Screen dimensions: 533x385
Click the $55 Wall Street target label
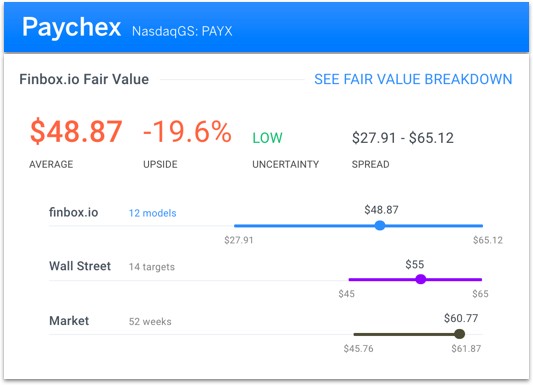[415, 264]
